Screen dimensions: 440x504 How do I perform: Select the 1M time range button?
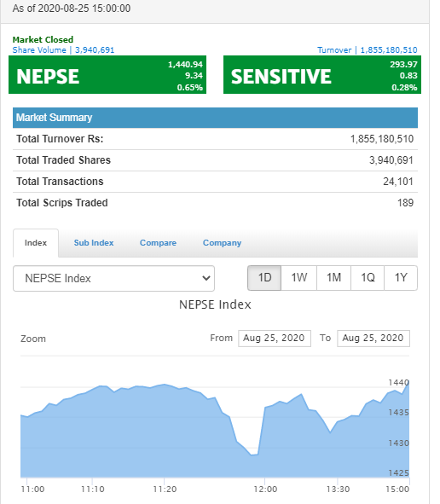pos(333,278)
